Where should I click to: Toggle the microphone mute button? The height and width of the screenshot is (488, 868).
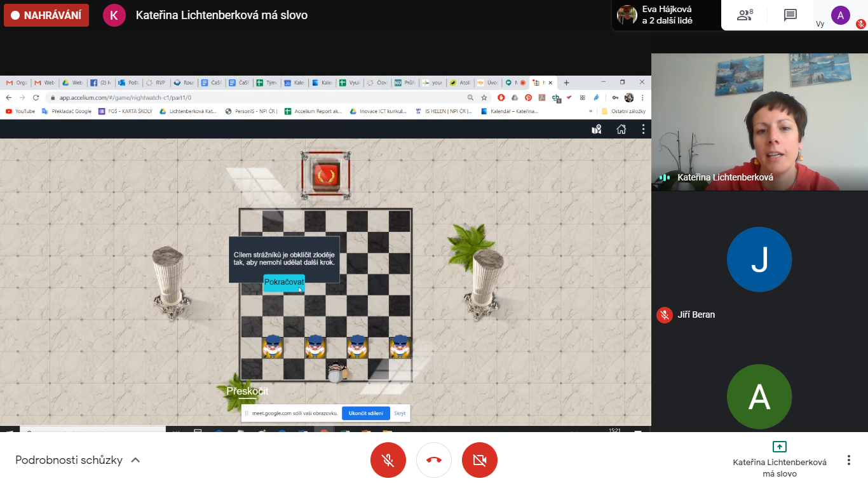coord(388,460)
